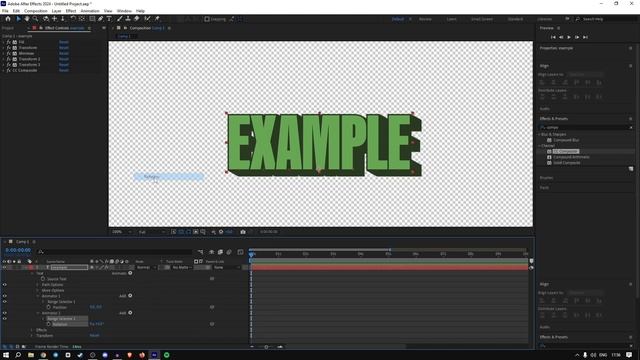The image size is (640, 360).
Task: Expand the Transform group in timeline
Action: point(32,336)
